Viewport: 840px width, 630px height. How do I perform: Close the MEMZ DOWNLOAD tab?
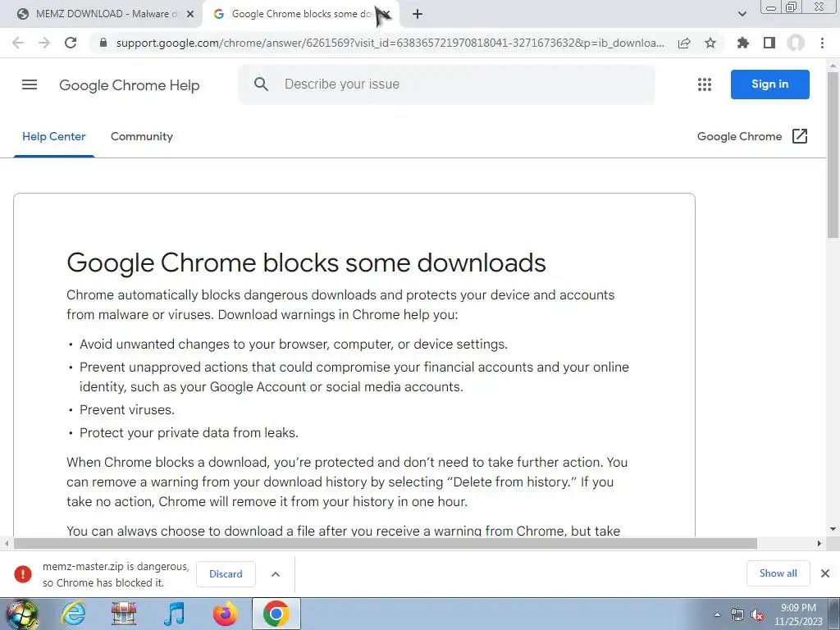[190, 14]
